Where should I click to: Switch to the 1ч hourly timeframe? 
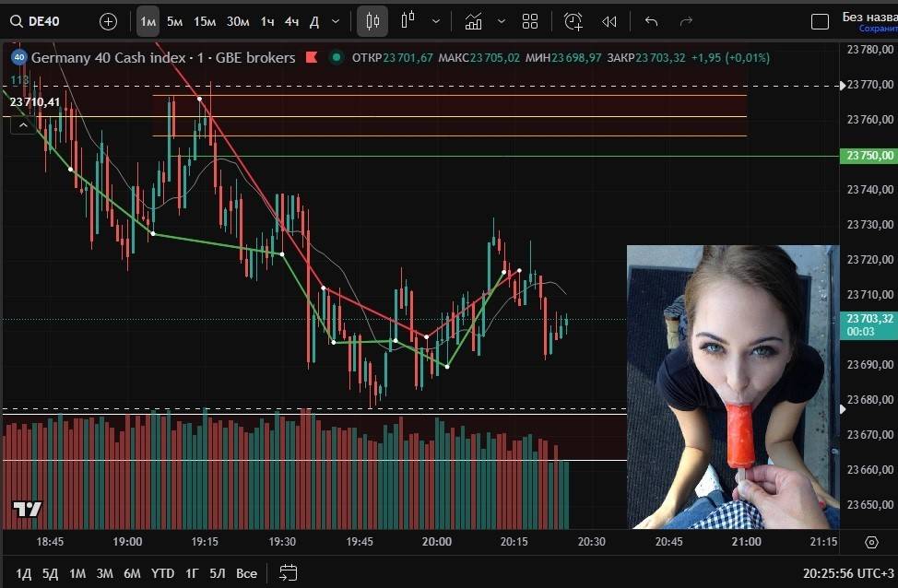click(267, 21)
